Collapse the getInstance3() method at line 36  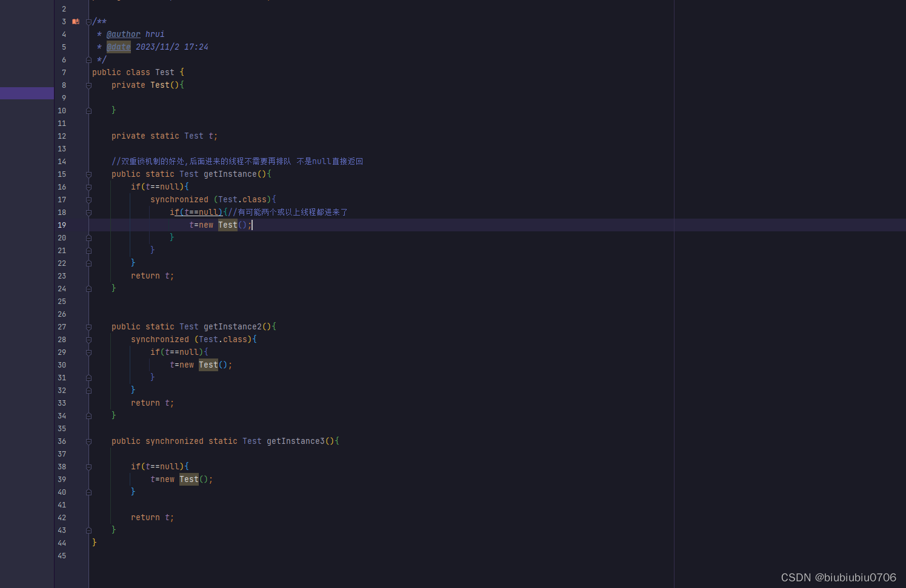(88, 441)
